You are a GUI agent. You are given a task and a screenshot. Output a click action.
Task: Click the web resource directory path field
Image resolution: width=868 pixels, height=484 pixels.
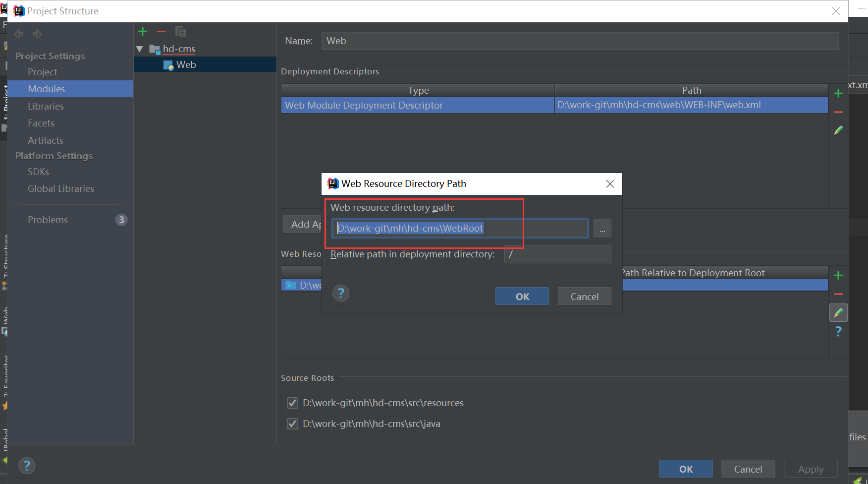[x=460, y=228]
